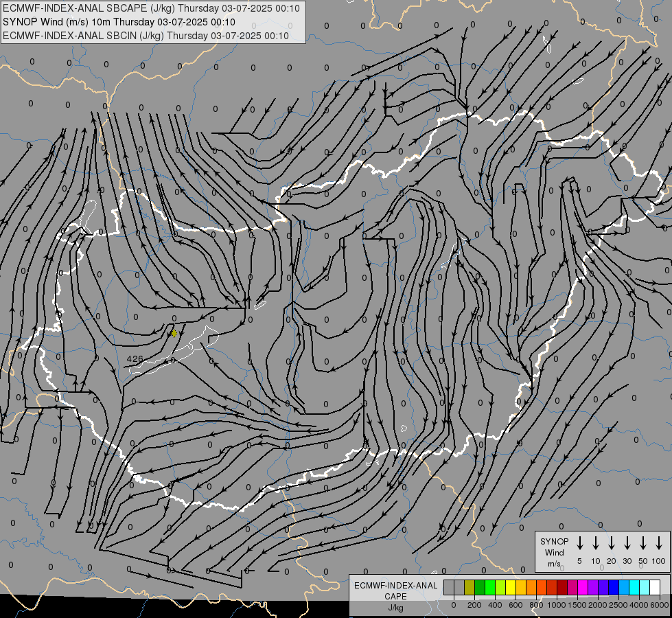
Task: Click the 50 m/s wind arrow in legend
Action: point(643,543)
